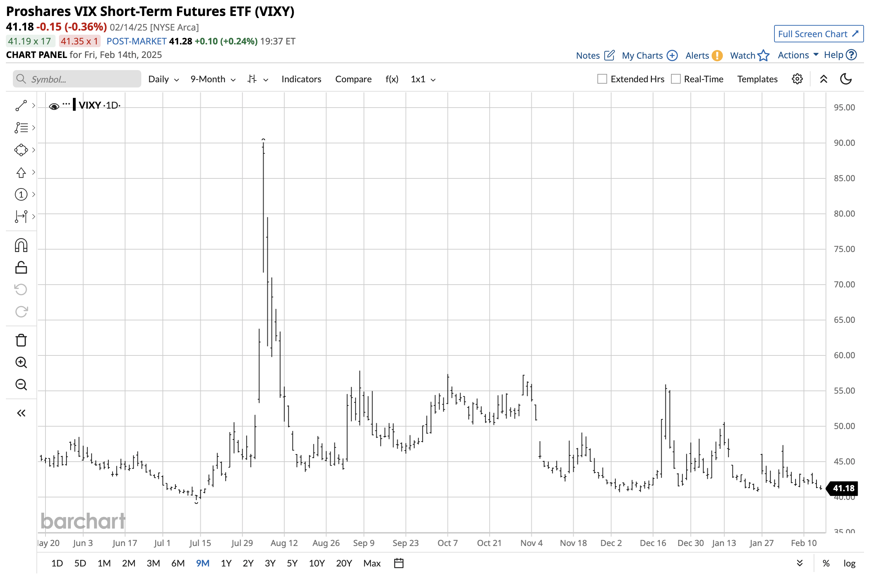This screenshot has width=881, height=588.
Task: Click the undo arrow icon
Action: pyautogui.click(x=20, y=289)
